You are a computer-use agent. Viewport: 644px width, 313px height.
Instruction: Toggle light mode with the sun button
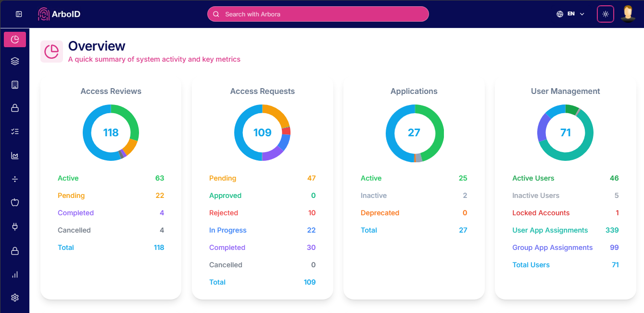click(606, 14)
